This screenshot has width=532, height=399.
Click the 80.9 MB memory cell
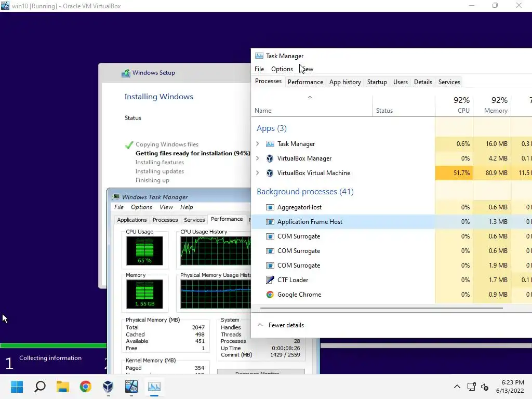click(492, 173)
